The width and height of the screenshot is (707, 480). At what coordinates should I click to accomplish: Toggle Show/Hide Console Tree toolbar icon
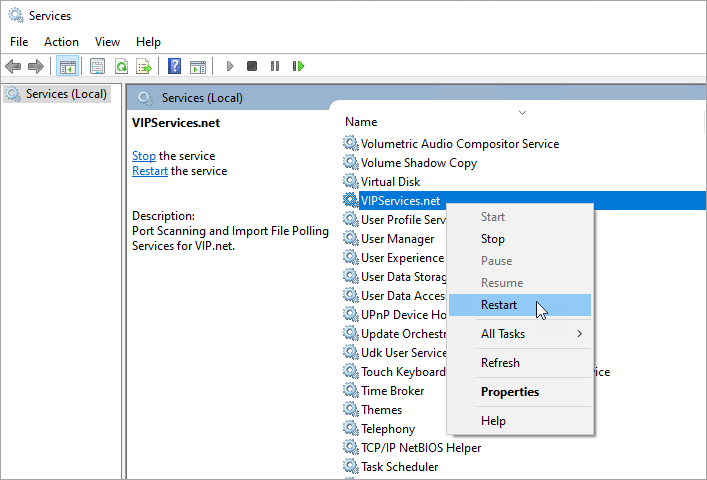click(x=67, y=67)
